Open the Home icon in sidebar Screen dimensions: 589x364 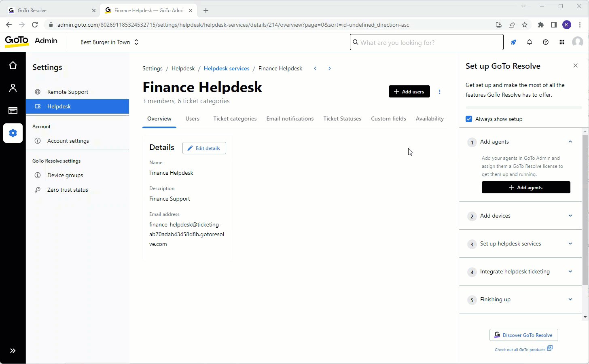tap(13, 65)
